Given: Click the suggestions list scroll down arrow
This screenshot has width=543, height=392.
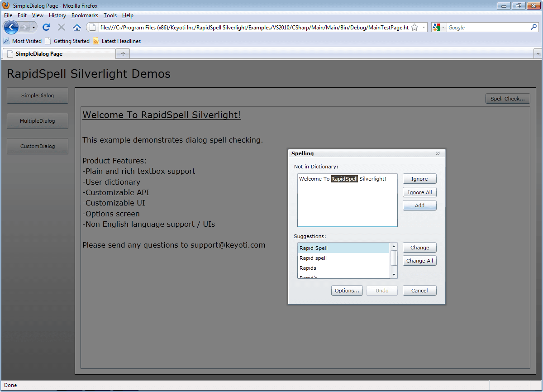Looking at the screenshot, I should (x=394, y=275).
